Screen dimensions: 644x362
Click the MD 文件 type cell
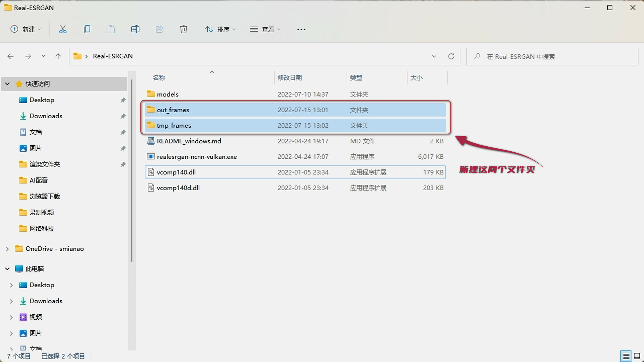point(362,141)
